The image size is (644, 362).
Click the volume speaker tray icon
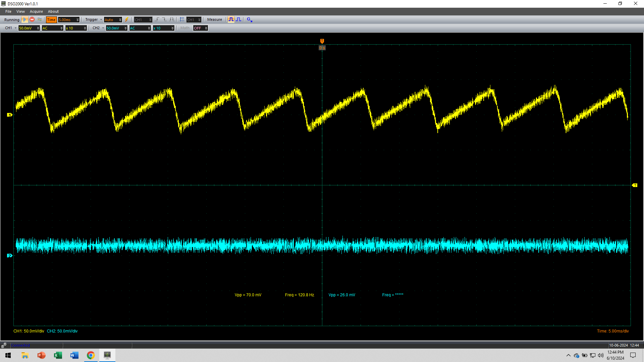coord(600,355)
